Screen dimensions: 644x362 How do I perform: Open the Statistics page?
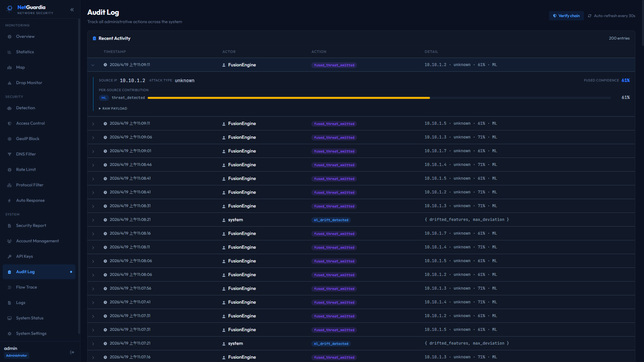click(x=39, y=52)
